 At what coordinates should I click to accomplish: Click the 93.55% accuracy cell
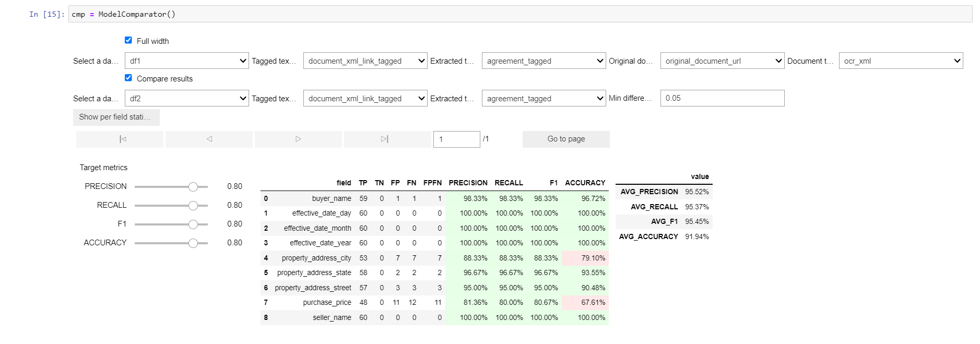point(585,272)
